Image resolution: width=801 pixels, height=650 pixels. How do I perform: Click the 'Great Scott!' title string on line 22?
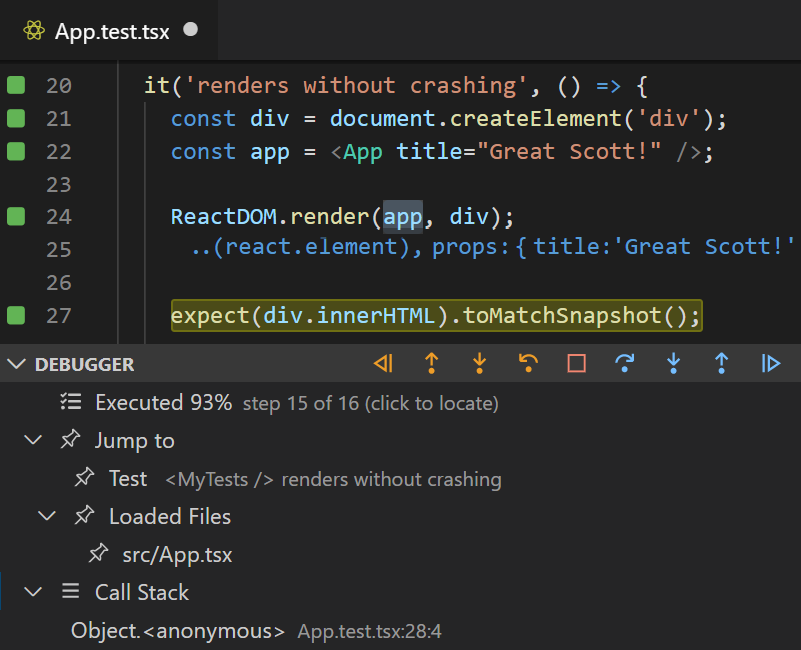(569, 151)
